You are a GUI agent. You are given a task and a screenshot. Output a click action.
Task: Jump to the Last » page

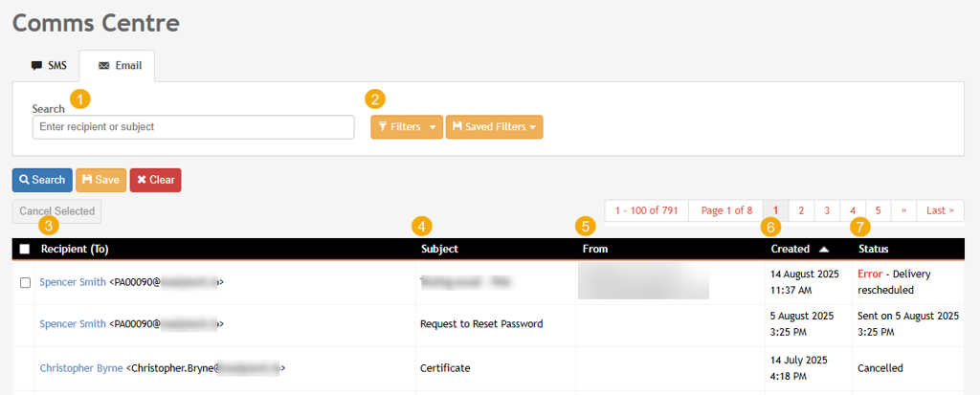(x=940, y=210)
